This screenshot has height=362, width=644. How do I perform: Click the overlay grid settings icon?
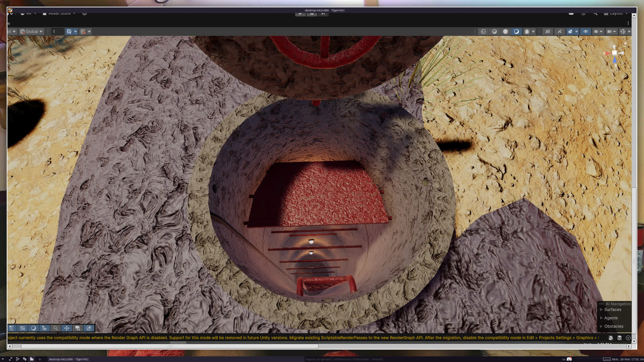(x=22, y=328)
